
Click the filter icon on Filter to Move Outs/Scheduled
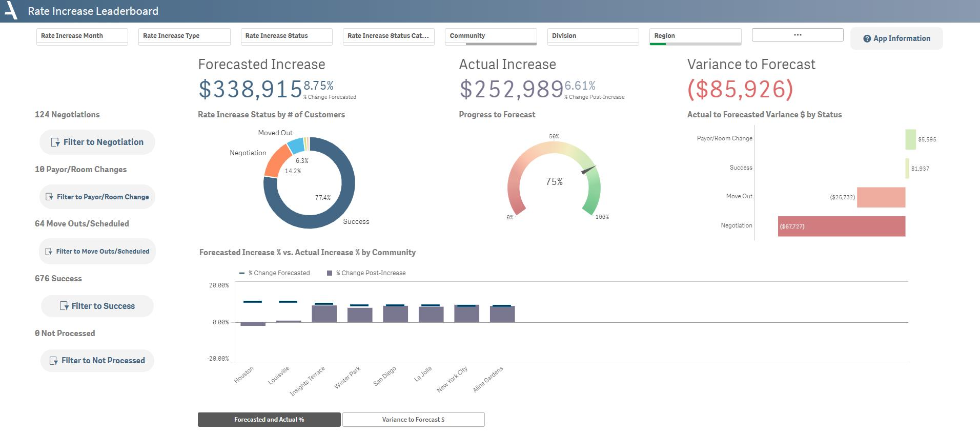49,252
